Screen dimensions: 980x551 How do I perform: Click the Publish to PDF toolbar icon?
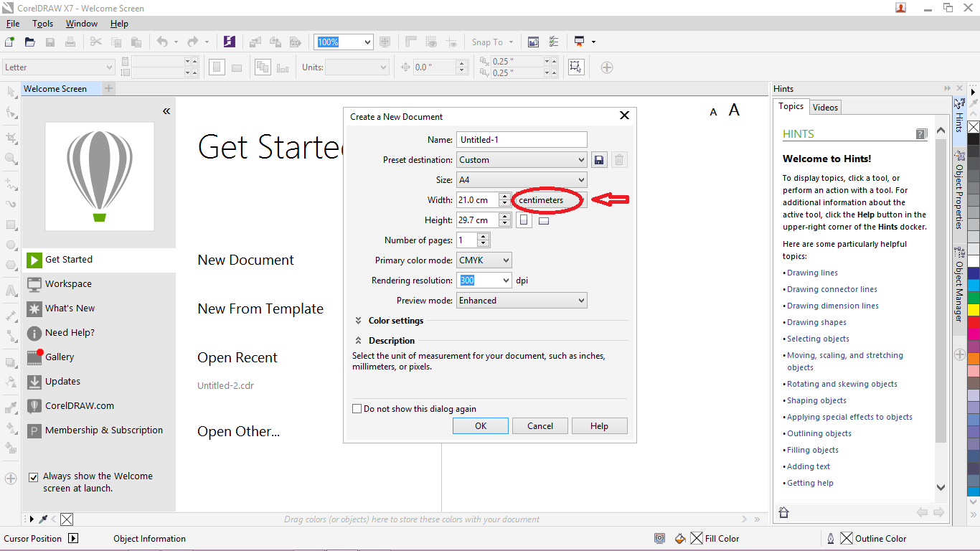(296, 42)
